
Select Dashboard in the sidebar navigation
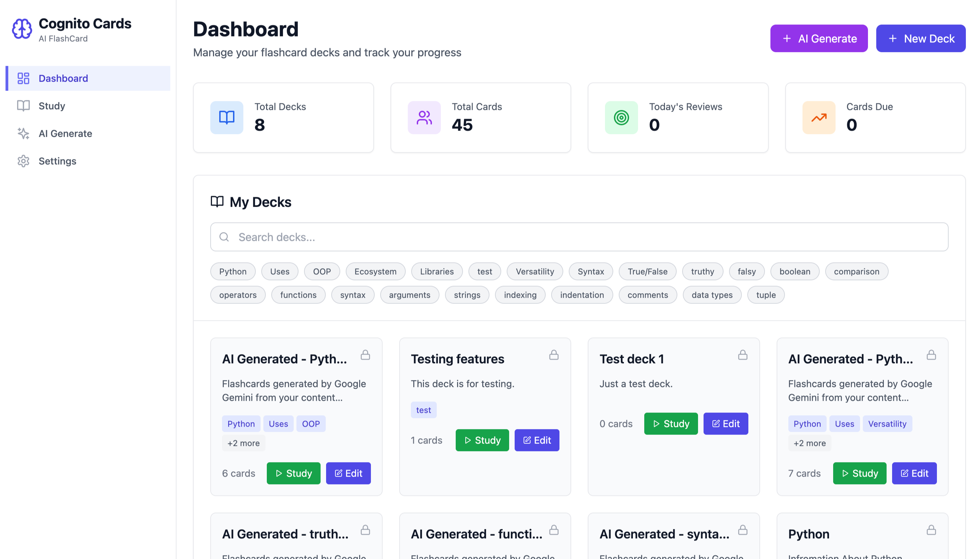[x=63, y=78]
